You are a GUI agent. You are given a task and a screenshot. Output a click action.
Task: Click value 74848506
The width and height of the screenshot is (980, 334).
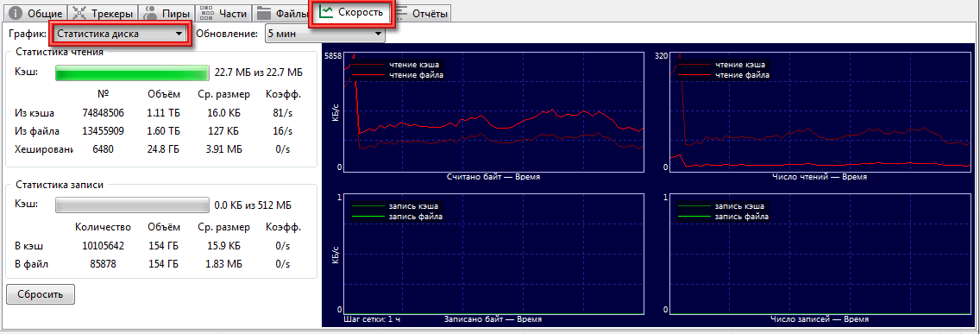(x=104, y=113)
